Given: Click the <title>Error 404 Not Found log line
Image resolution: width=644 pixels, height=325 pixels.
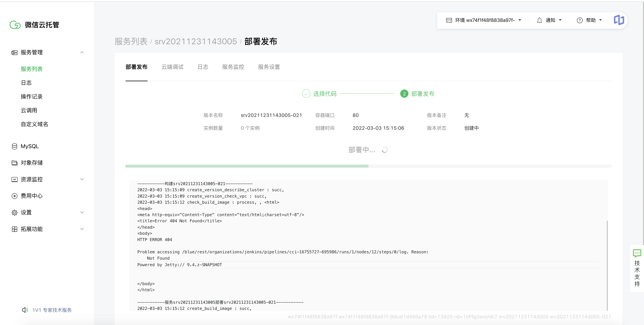Looking at the screenshot, I should click(180, 221).
